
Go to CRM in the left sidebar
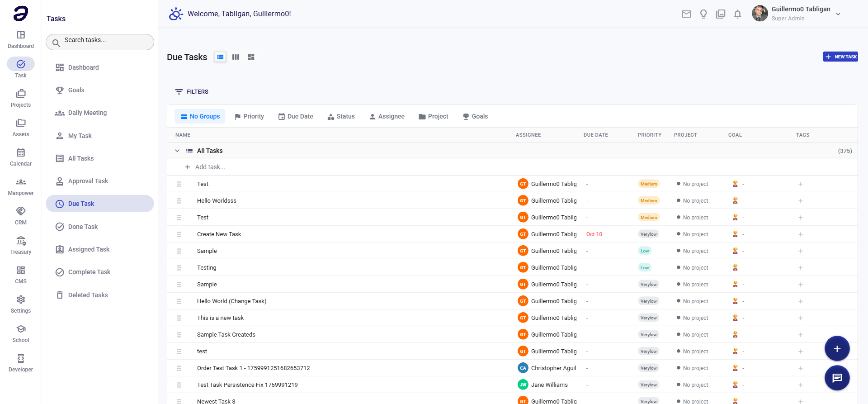(21, 216)
